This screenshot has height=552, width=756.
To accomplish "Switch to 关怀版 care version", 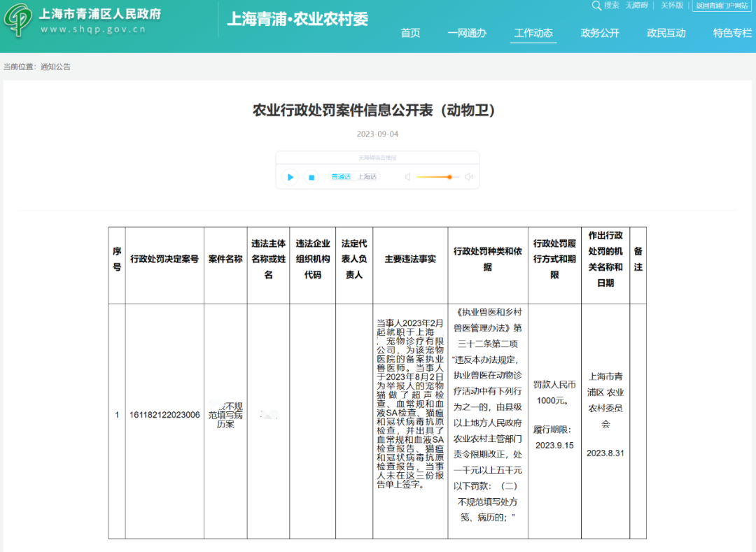I will (671, 6).
